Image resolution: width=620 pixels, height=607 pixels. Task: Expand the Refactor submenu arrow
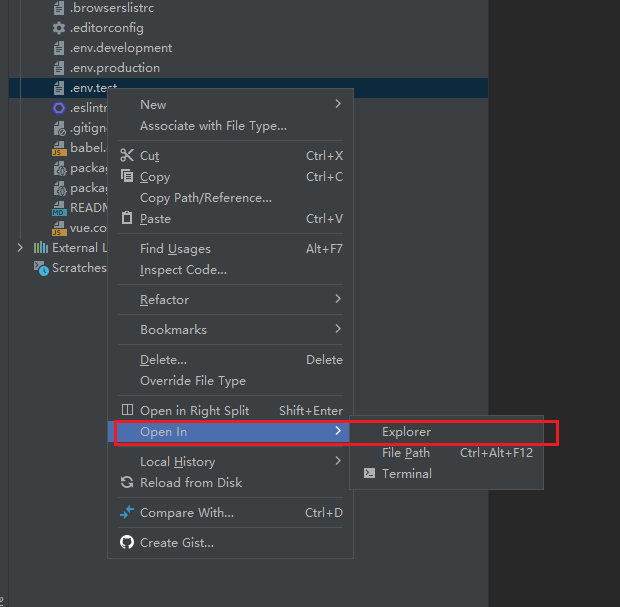[x=338, y=299]
